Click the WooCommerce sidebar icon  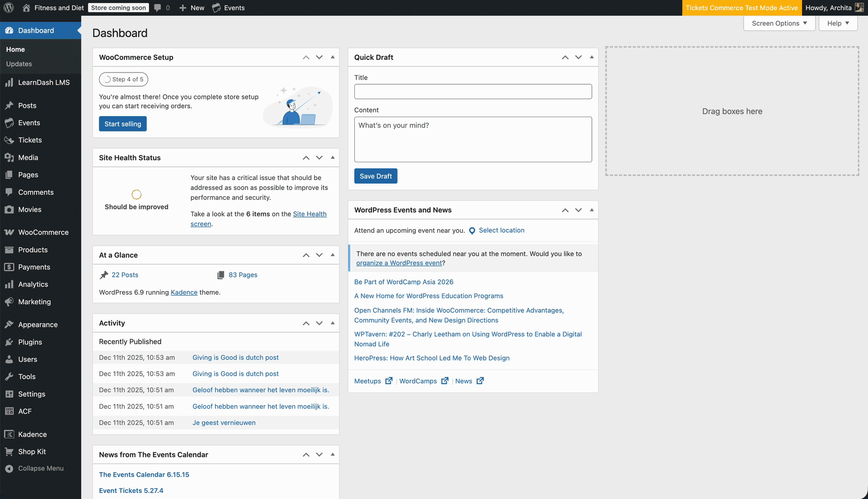(9, 232)
